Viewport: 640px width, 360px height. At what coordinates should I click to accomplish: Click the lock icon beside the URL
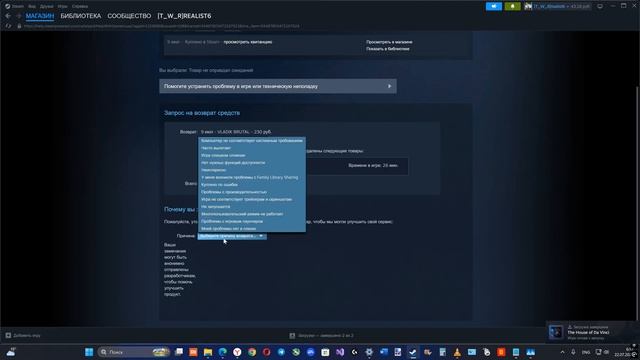pos(19,26)
